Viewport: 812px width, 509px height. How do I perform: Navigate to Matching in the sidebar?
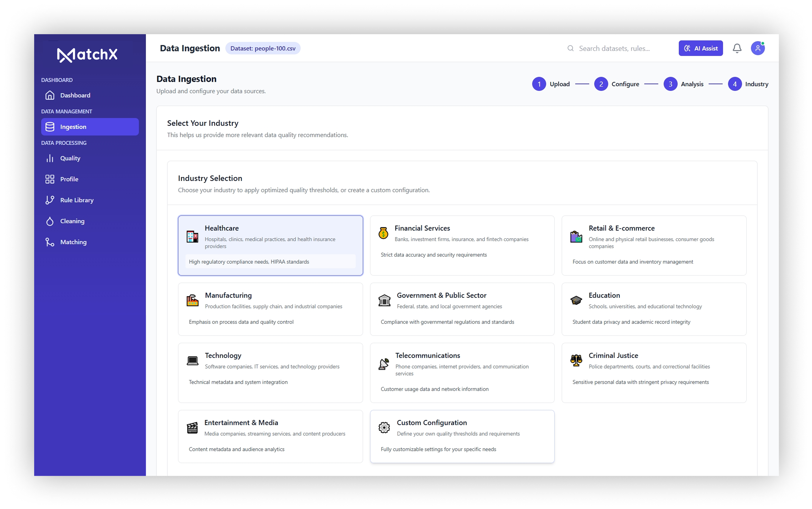pyautogui.click(x=73, y=242)
